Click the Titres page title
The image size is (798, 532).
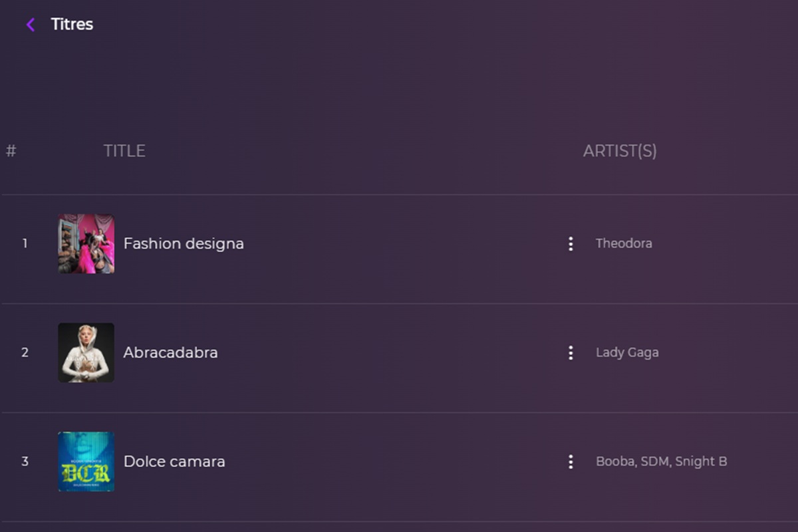(71, 24)
